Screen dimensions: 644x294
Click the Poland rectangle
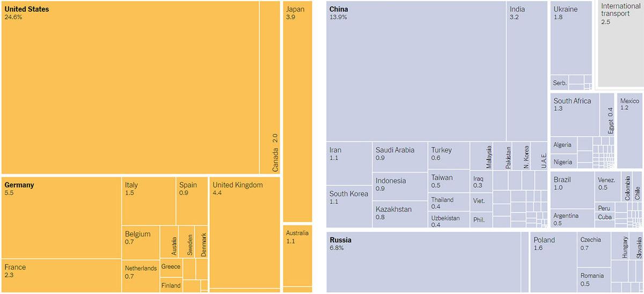[x=553, y=262]
